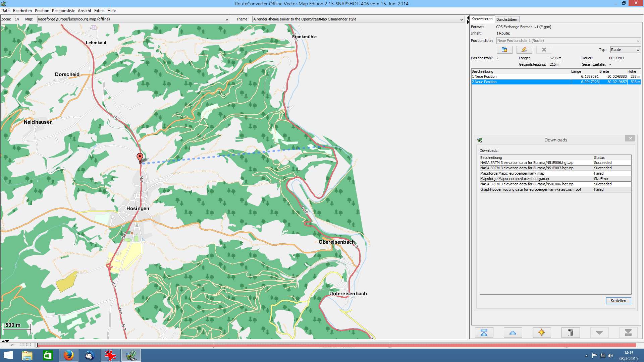
Task: Collapse the map panel using the left divider arrow
Action: coord(468,17)
